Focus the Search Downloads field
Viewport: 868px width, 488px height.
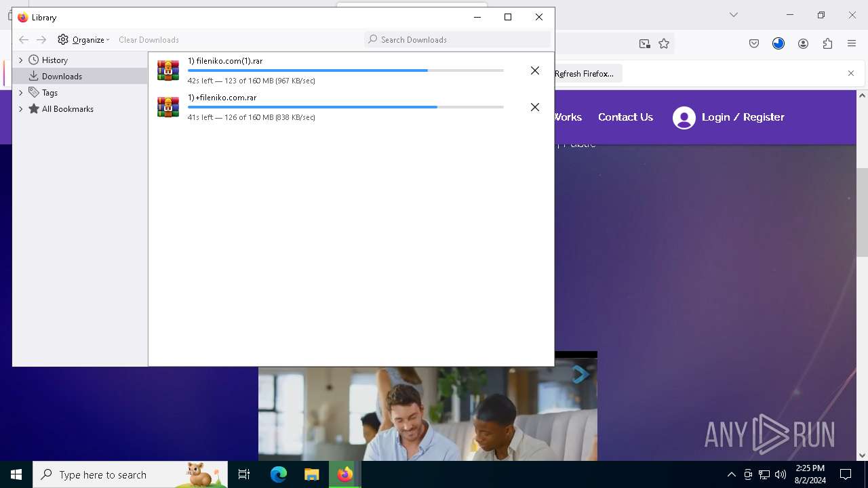[x=457, y=39]
